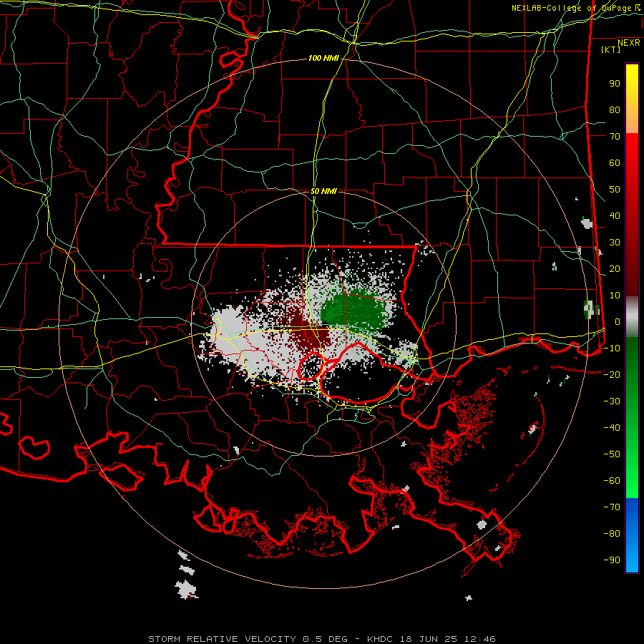Click the [KT] units label

tap(610, 49)
